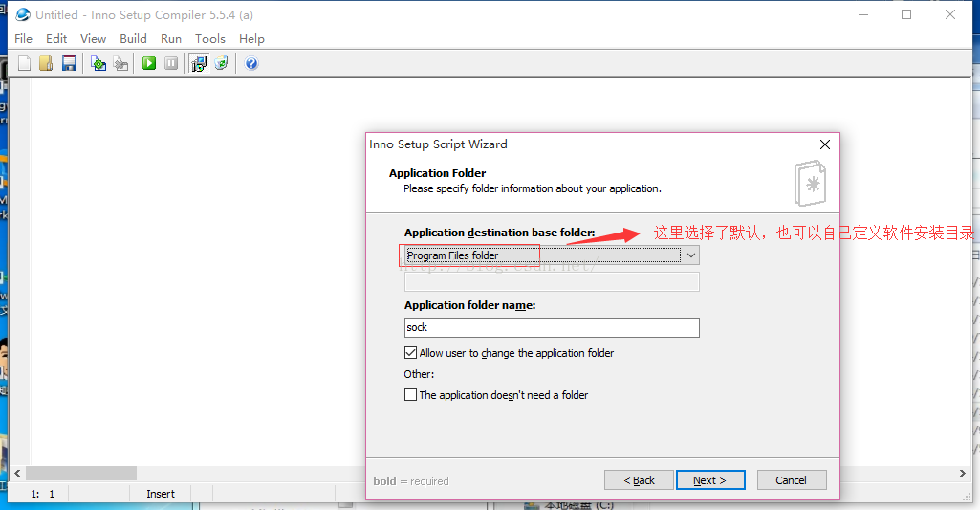Click the 'bold = required' hint text

410,481
